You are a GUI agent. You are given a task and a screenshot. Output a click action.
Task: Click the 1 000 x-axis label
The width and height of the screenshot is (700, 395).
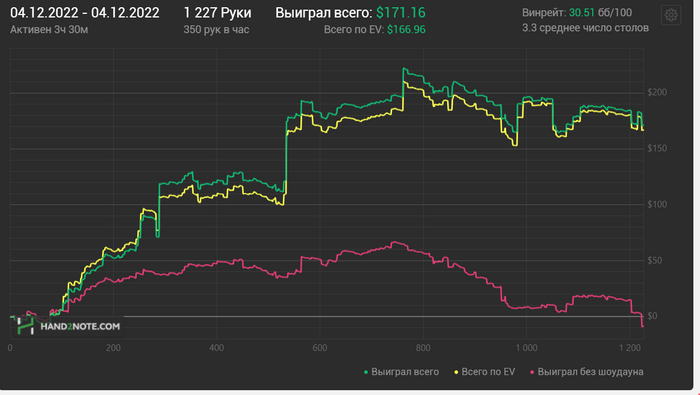pyautogui.click(x=527, y=348)
